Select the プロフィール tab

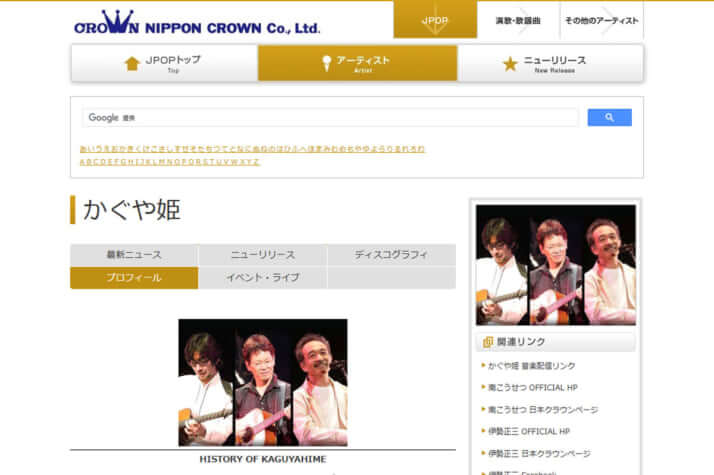(134, 278)
